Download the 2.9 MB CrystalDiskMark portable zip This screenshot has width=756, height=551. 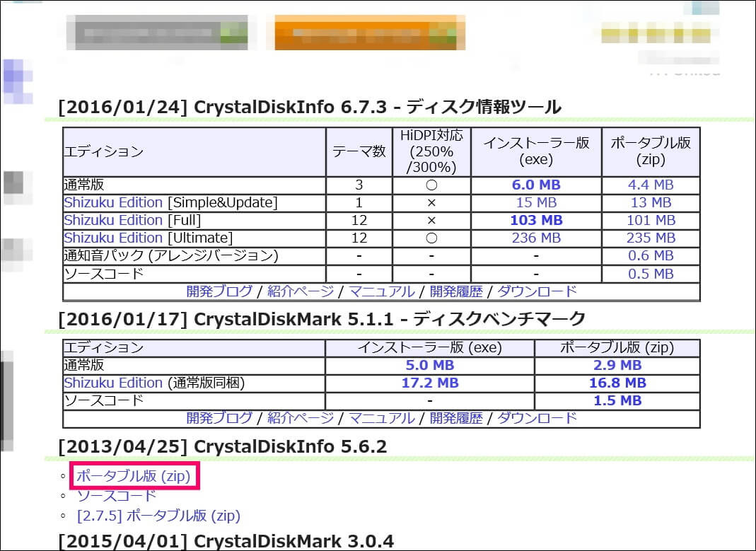pos(617,366)
